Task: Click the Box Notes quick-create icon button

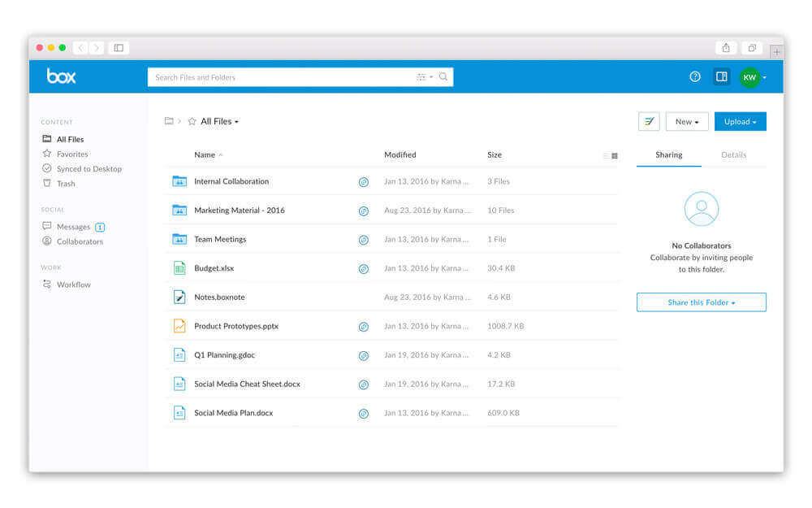Action: (x=649, y=122)
